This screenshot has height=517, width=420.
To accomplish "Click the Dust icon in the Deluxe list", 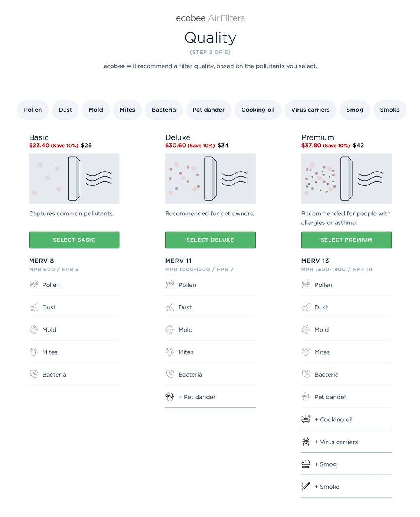I will [x=170, y=307].
